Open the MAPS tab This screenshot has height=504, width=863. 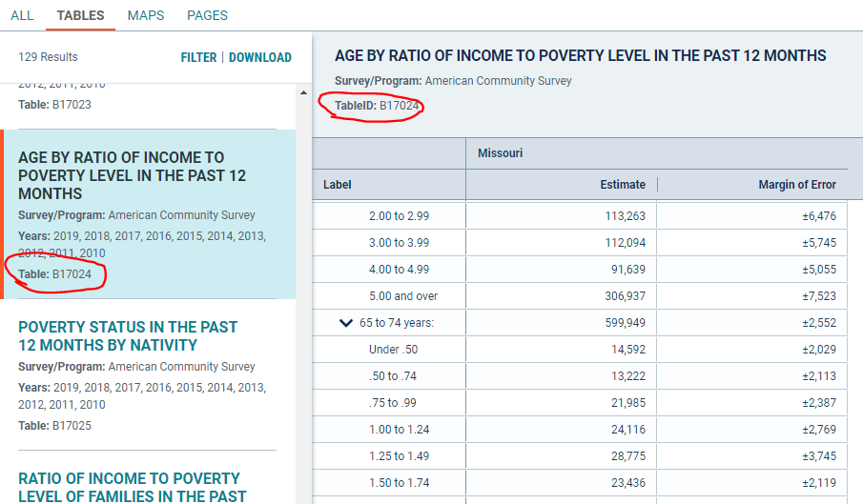point(146,15)
